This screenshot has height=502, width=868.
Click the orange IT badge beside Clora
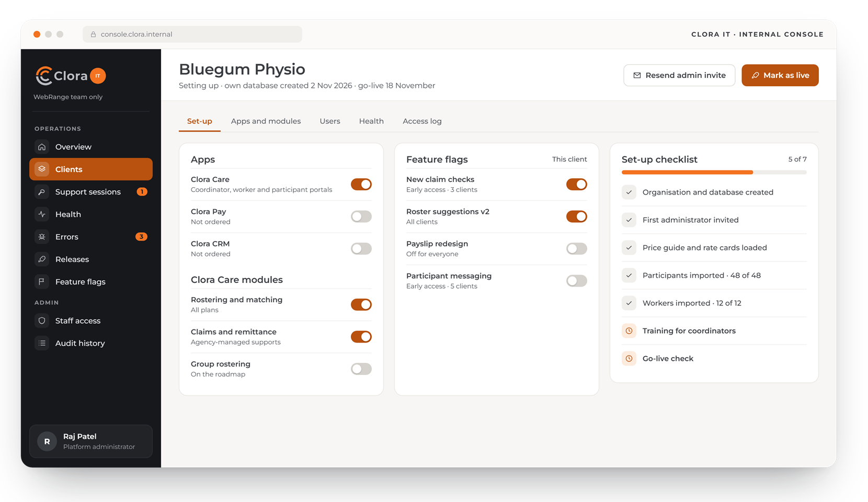[x=98, y=76]
